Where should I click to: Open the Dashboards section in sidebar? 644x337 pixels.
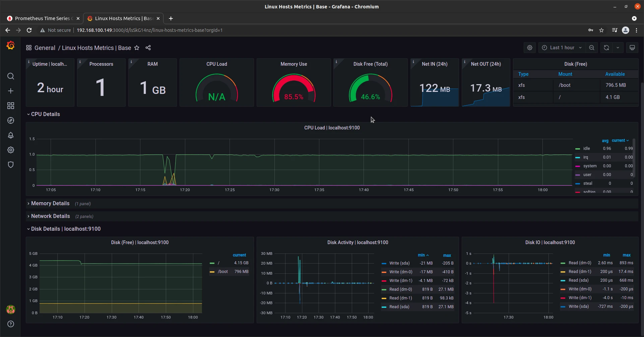11,106
